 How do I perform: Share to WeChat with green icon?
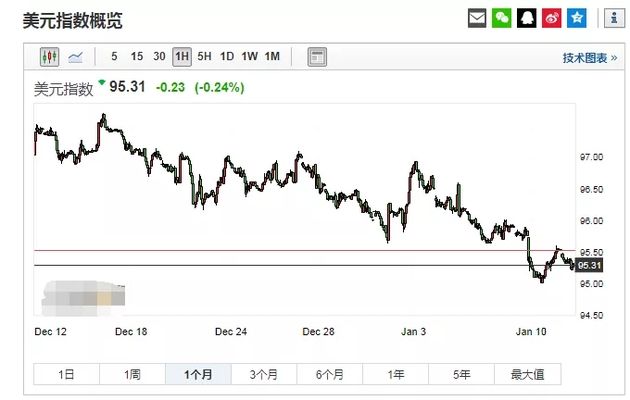(x=502, y=18)
